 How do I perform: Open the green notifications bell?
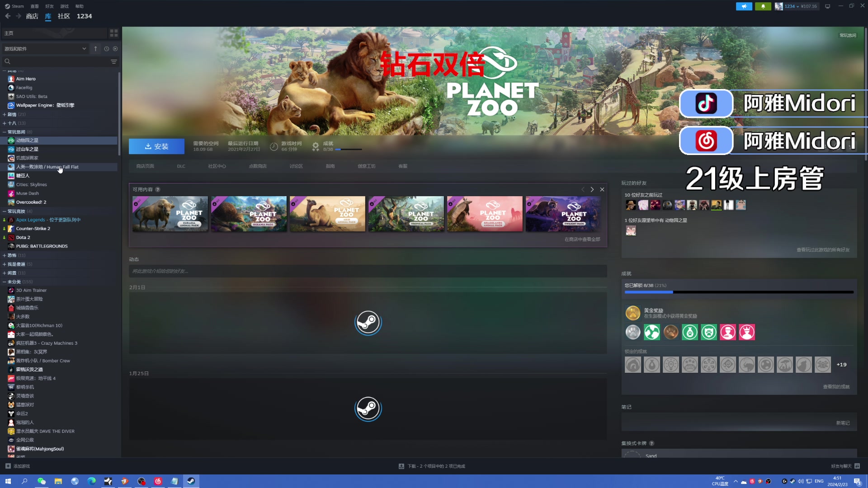763,6
